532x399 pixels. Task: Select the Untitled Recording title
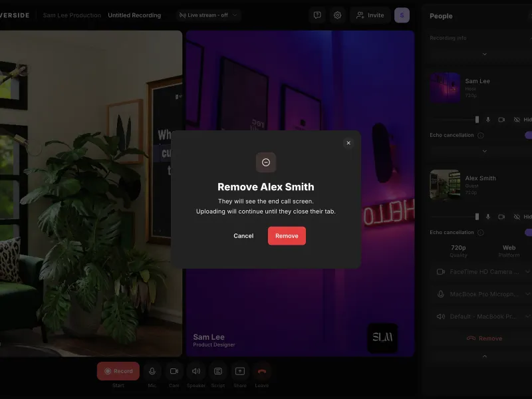coord(134,15)
